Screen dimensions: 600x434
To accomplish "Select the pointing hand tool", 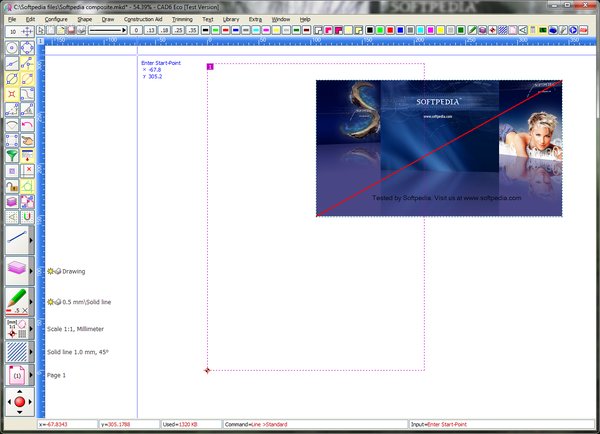I will pos(27,140).
